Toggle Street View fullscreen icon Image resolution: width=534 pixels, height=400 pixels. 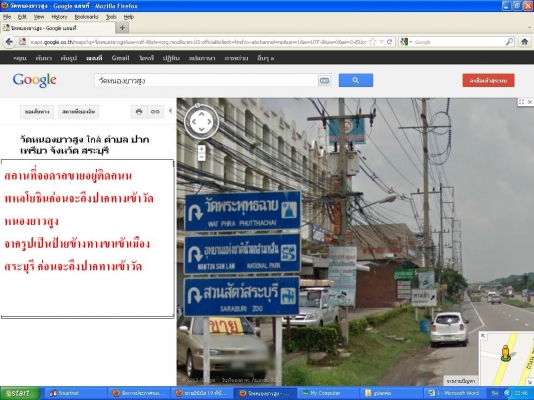click(521, 102)
